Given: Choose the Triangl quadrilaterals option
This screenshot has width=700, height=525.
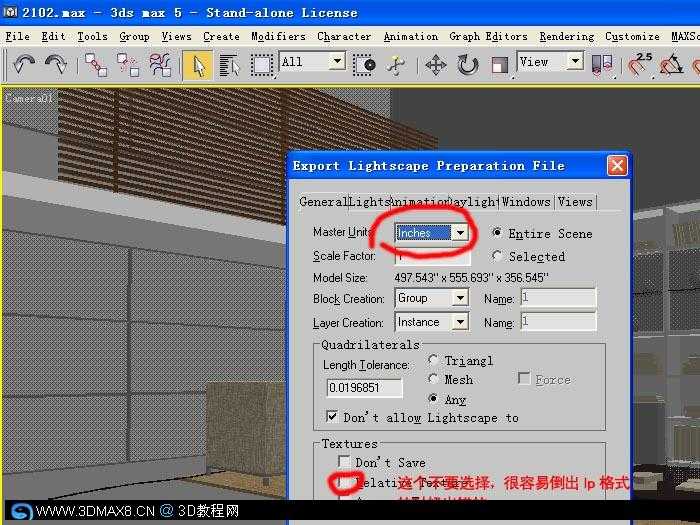Looking at the screenshot, I should click(433, 360).
